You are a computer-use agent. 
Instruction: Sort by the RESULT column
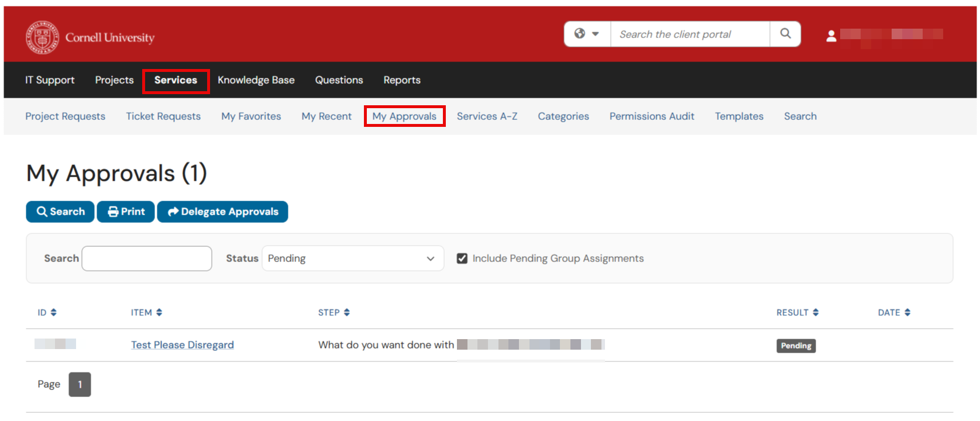(x=797, y=313)
